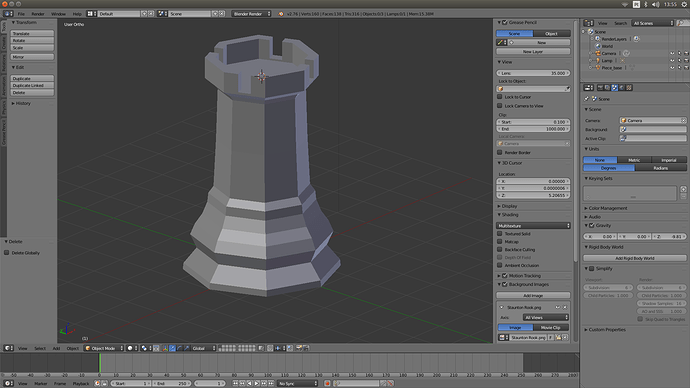Click the volume speaker icon in system tray
The width and height of the screenshot is (690, 388).
(656, 4)
